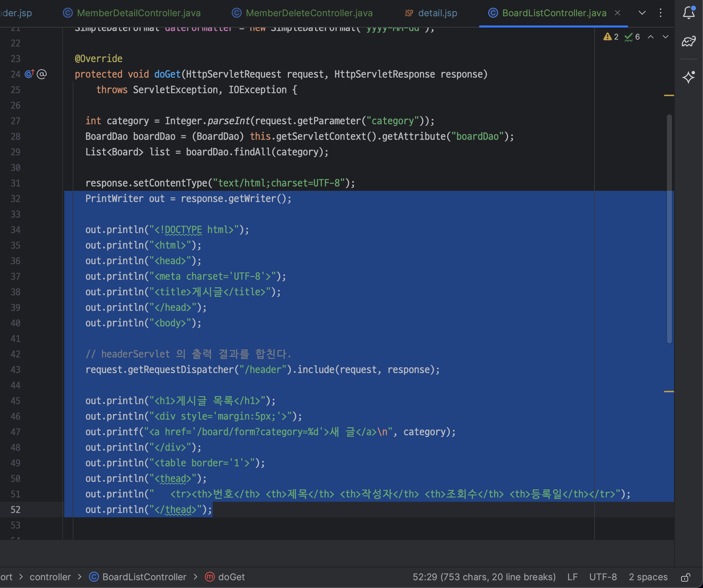Click the doGet breadcrumb in navigation bar
Viewport: 703px width, 588px height.
231,577
